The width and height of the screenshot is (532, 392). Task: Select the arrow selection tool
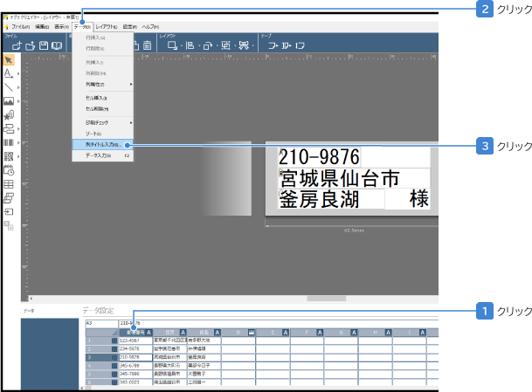point(9,59)
